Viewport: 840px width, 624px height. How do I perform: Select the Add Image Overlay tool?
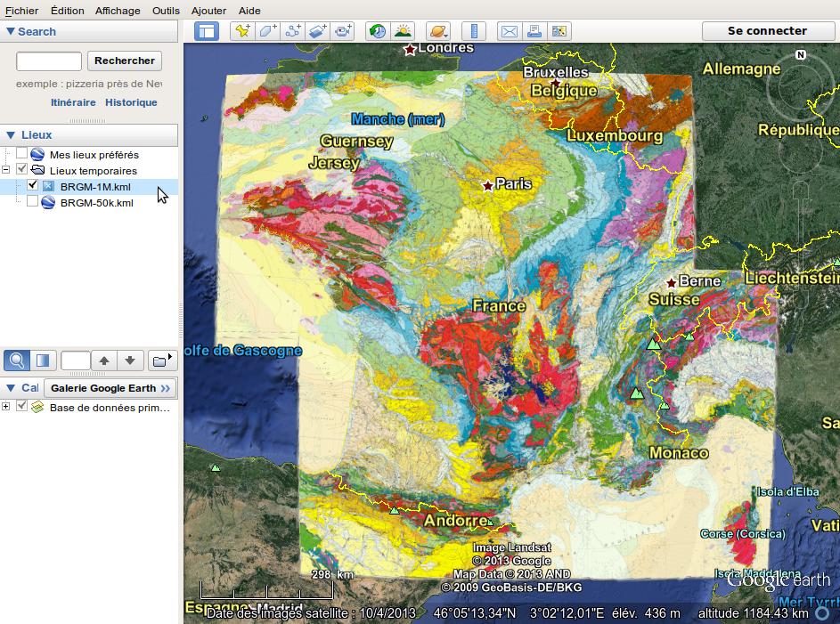click(318, 31)
